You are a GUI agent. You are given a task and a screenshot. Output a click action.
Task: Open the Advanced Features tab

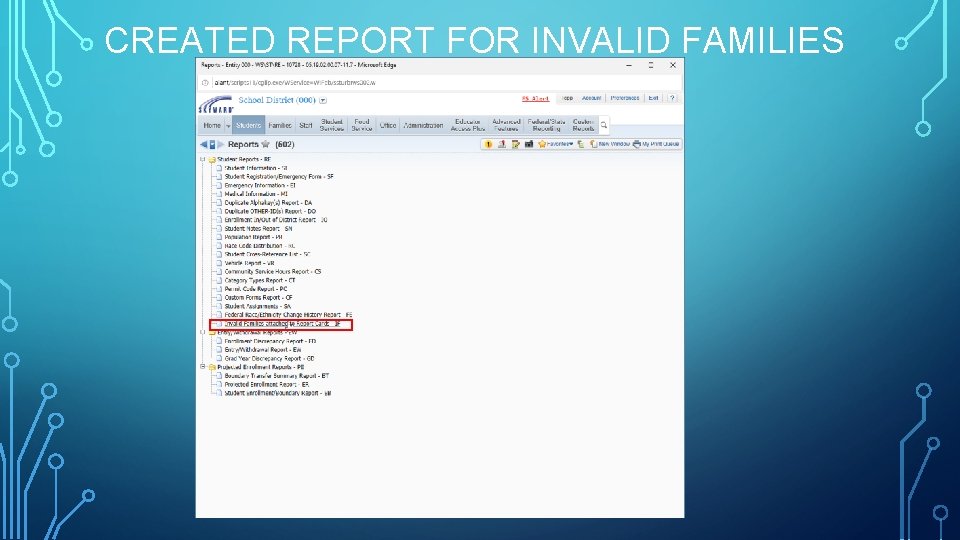pos(506,125)
